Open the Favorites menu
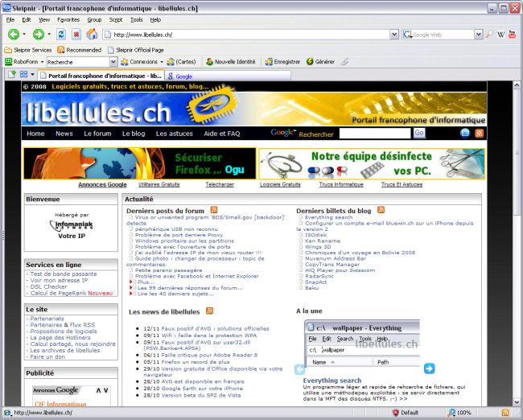Screen dimensions: 523x420 [x=68, y=19]
